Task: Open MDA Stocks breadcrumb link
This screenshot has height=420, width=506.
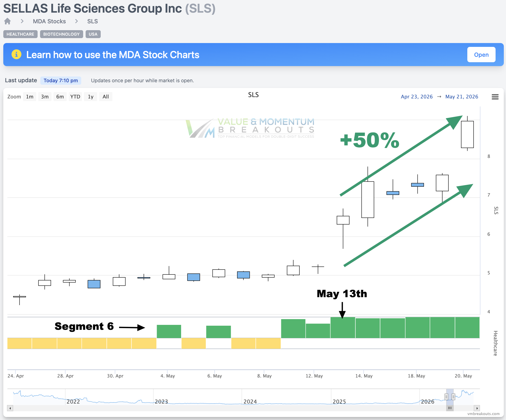Action: click(49, 21)
